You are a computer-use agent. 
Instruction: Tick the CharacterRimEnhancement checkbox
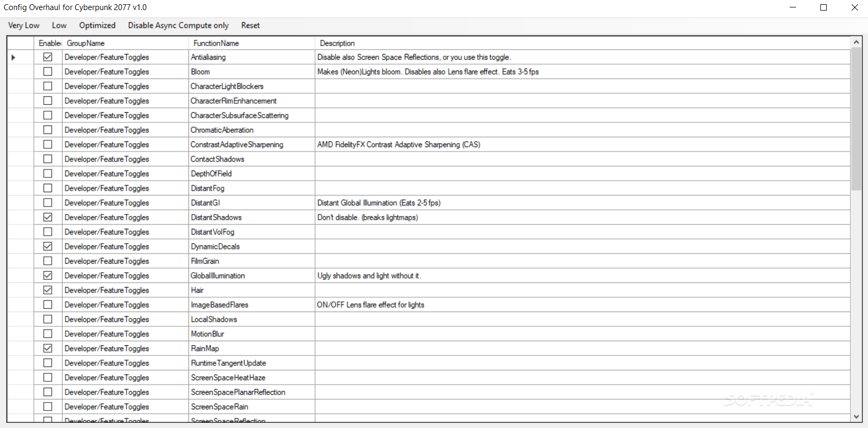(x=48, y=101)
